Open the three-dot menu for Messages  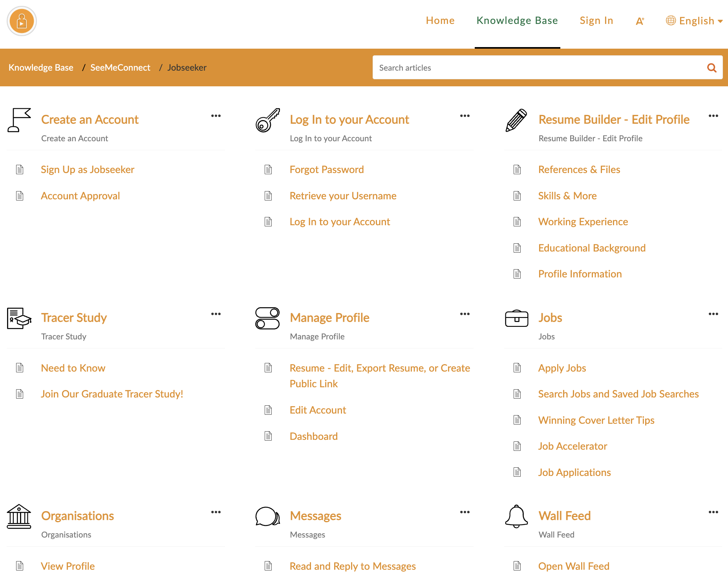pyautogui.click(x=465, y=512)
